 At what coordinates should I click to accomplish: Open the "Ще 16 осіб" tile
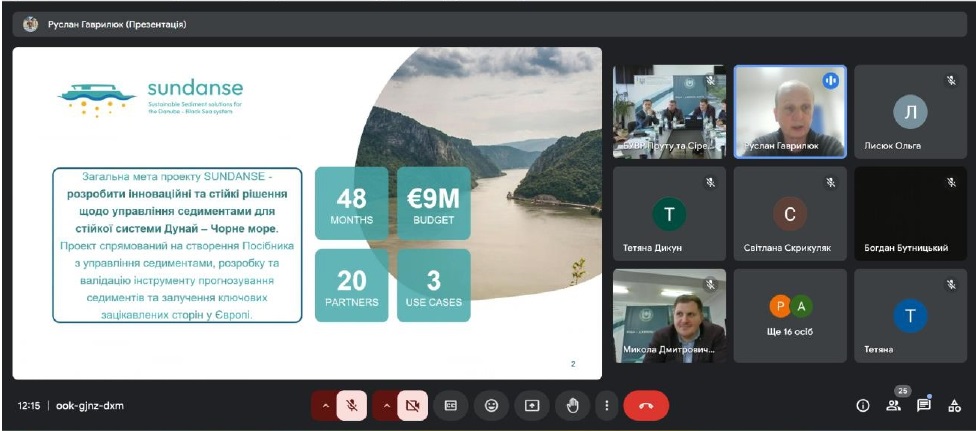coord(790,315)
